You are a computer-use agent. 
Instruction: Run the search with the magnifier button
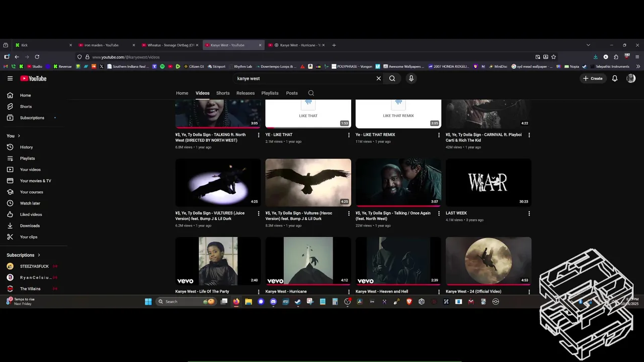point(392,78)
